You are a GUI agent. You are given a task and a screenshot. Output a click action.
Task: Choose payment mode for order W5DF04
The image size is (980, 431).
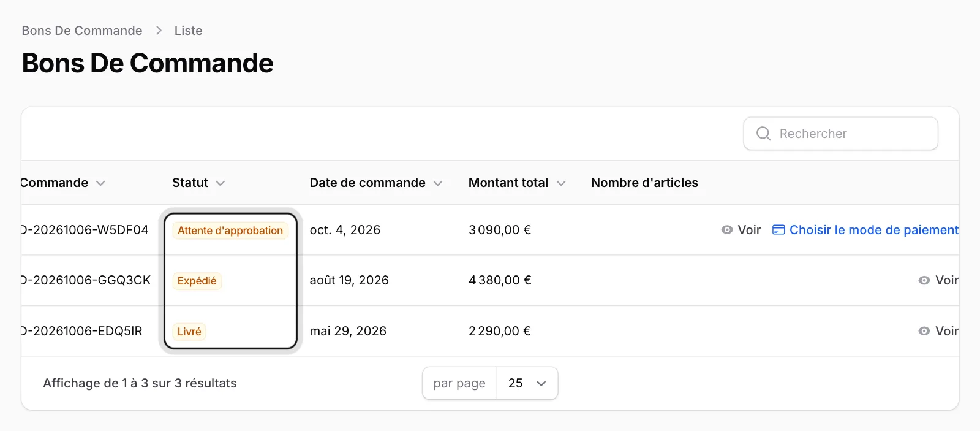865,230
